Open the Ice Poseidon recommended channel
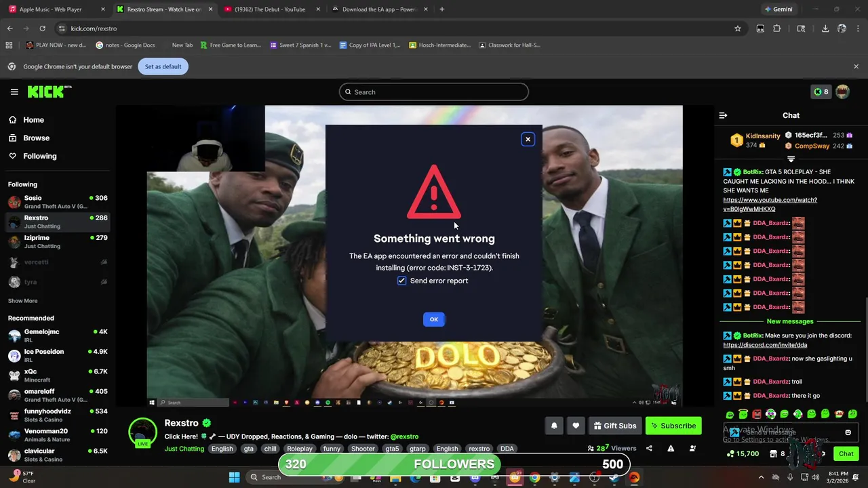The image size is (868, 488). point(58,355)
